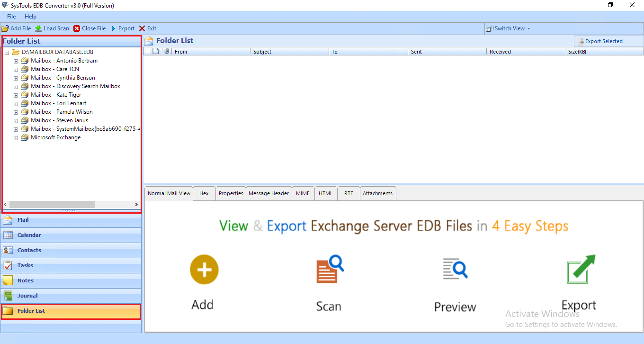The image size is (644, 344).
Task: Click the Export arrow icon in toolbar
Action: pyautogui.click(x=113, y=28)
